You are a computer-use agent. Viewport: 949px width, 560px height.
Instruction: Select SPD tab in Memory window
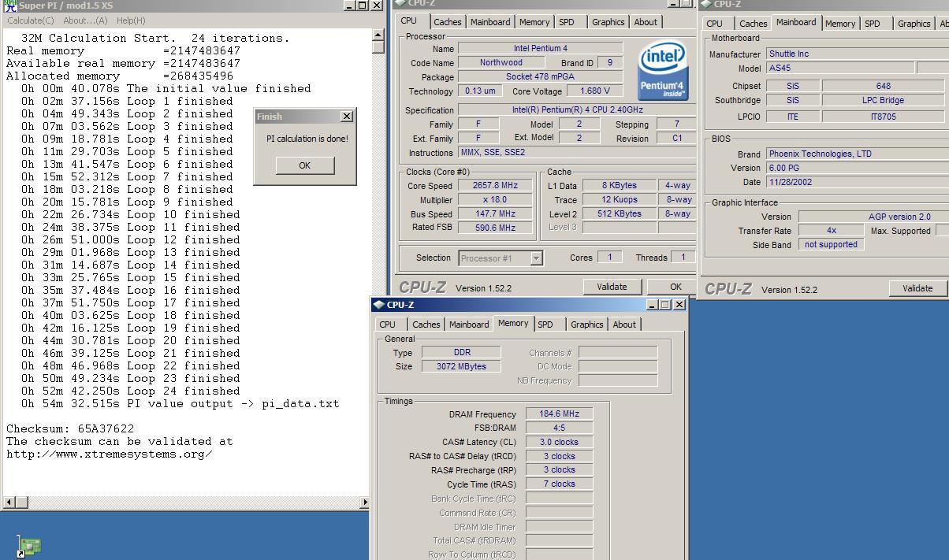click(545, 325)
